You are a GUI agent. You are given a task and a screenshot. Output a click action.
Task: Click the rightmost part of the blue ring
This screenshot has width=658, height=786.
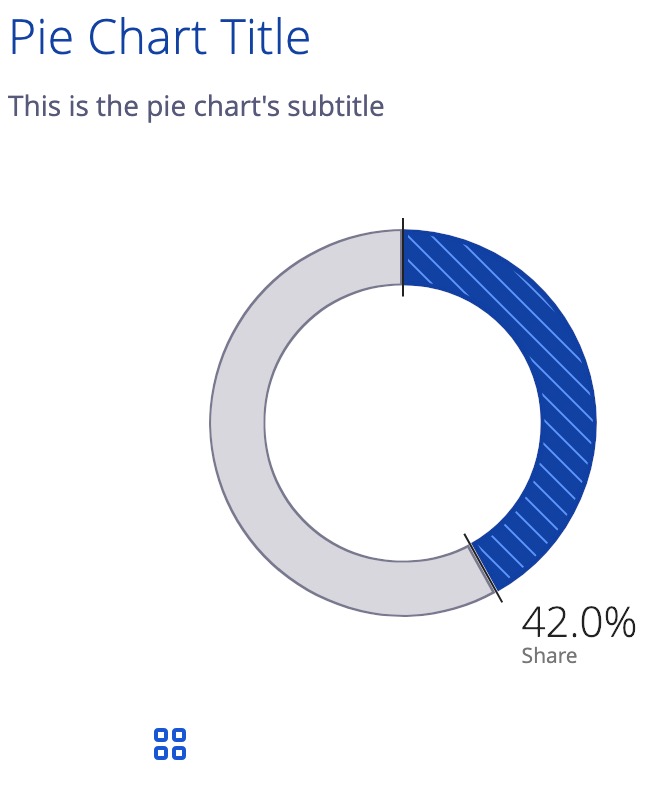568,422
